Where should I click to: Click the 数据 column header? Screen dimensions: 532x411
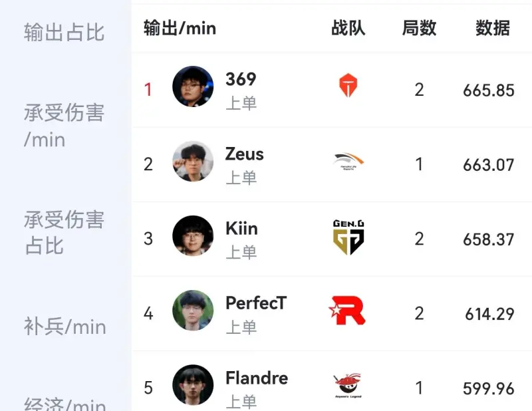coord(493,28)
